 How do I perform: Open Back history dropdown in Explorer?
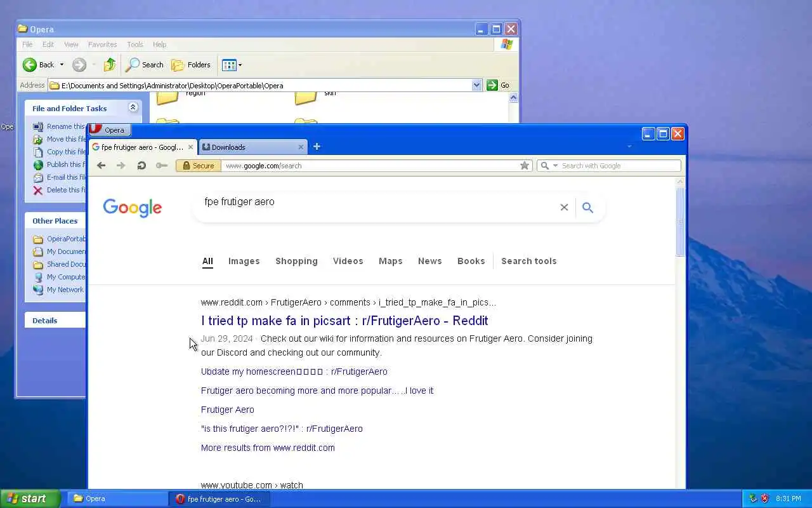62,65
